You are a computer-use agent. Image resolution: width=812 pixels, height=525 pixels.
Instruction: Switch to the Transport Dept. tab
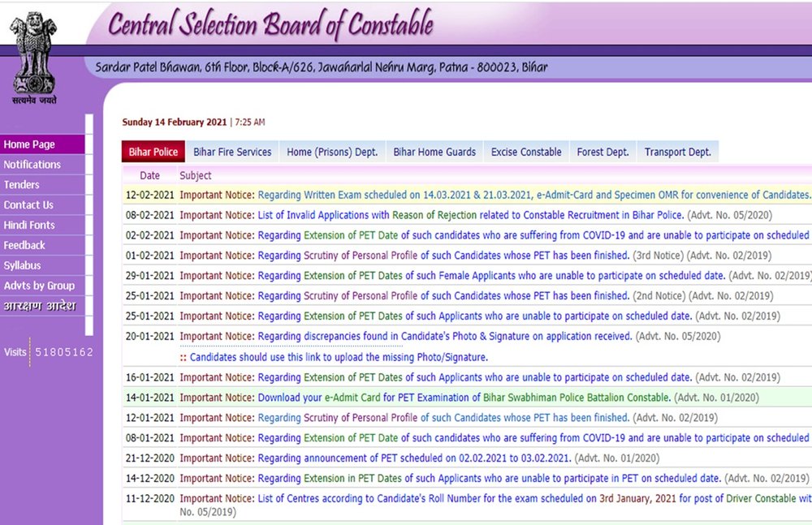pyautogui.click(x=678, y=152)
